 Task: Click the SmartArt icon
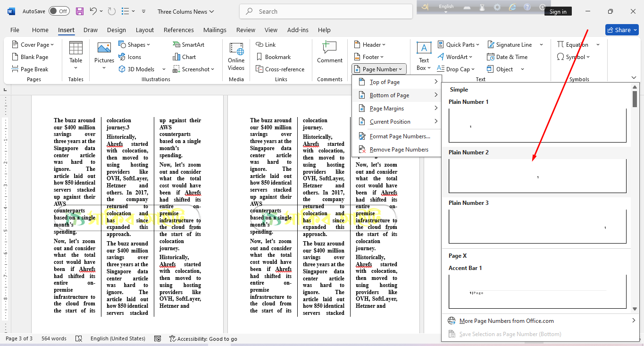(188, 45)
